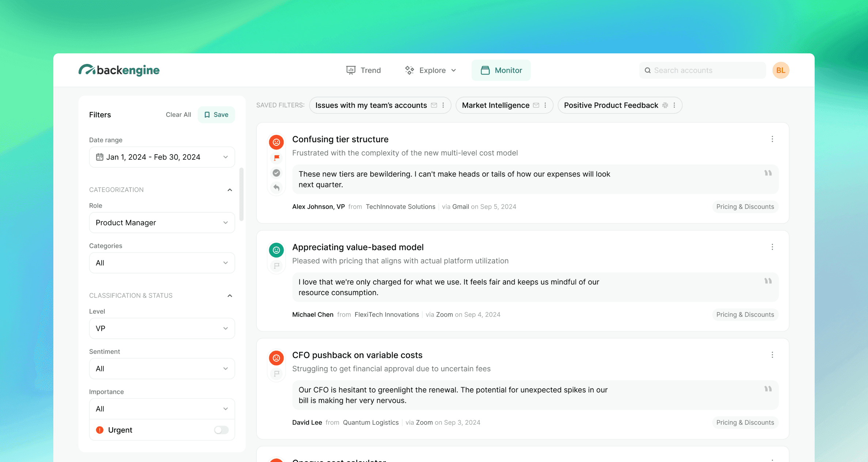Click reply arrow icon on first feedback card
This screenshot has height=462, width=868.
277,188
